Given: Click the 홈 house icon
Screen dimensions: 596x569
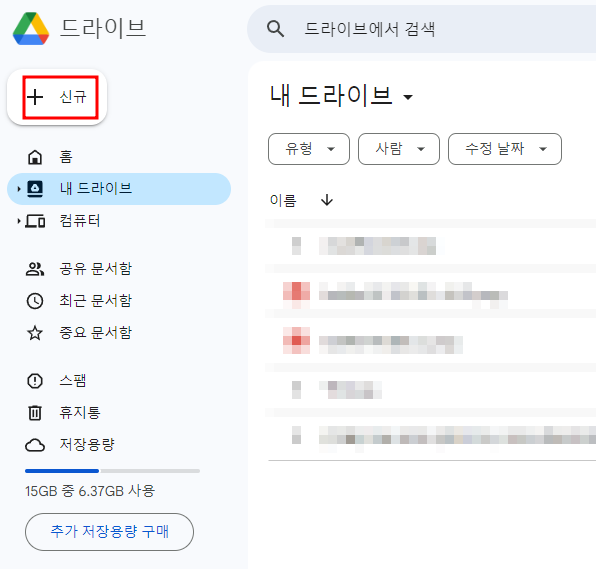Looking at the screenshot, I should (35, 157).
